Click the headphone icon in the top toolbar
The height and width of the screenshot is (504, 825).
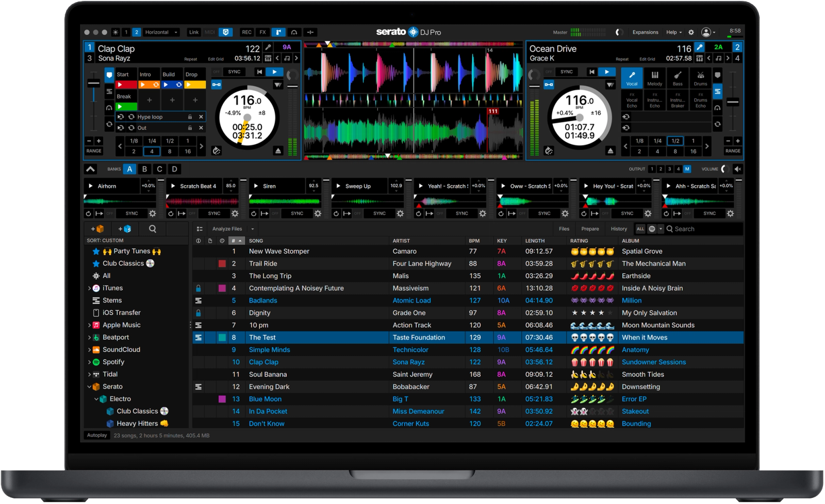point(294,32)
